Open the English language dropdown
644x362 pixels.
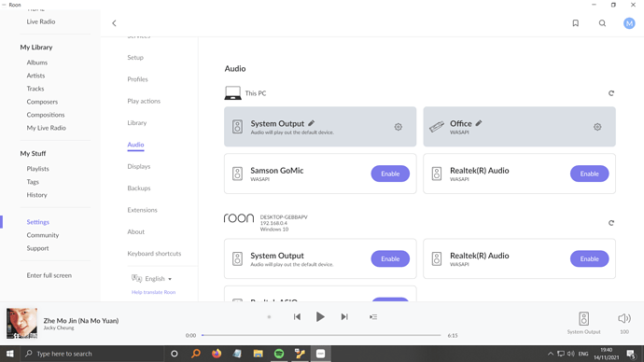(x=152, y=278)
